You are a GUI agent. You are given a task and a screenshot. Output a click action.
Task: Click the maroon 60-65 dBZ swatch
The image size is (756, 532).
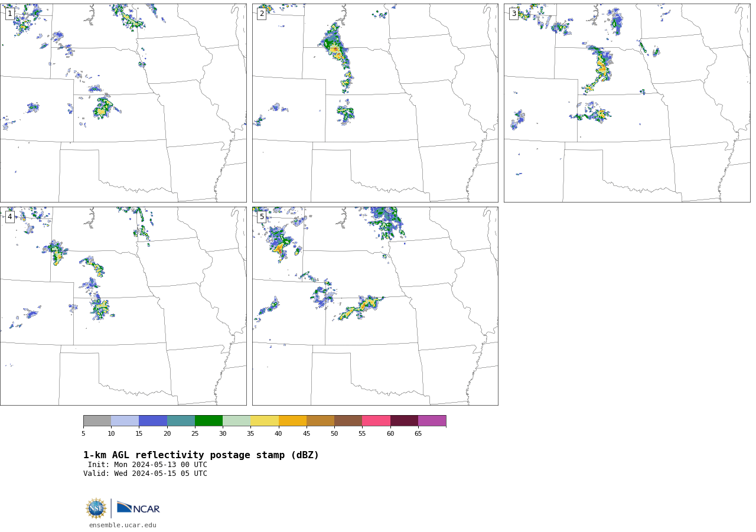pyautogui.click(x=404, y=420)
